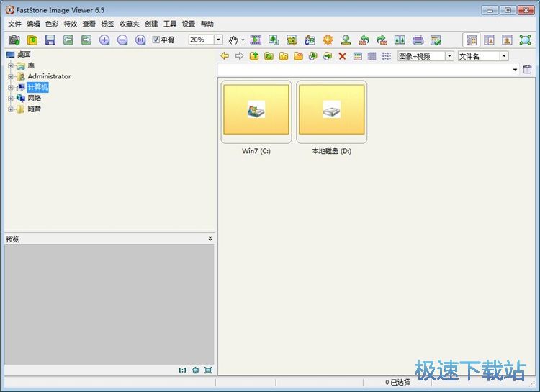The width and height of the screenshot is (540, 392).
Task: Switch to details columns view mode icon
Action: click(x=372, y=56)
